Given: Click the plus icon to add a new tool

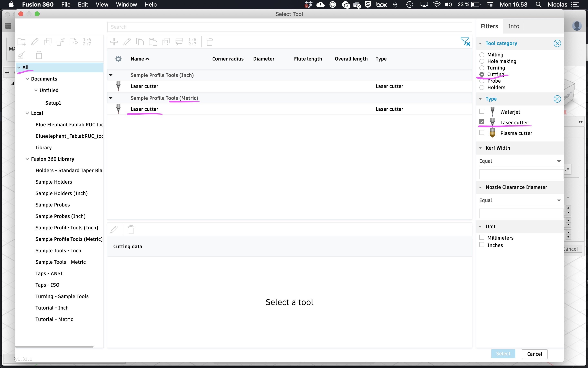Looking at the screenshot, I should click(114, 42).
